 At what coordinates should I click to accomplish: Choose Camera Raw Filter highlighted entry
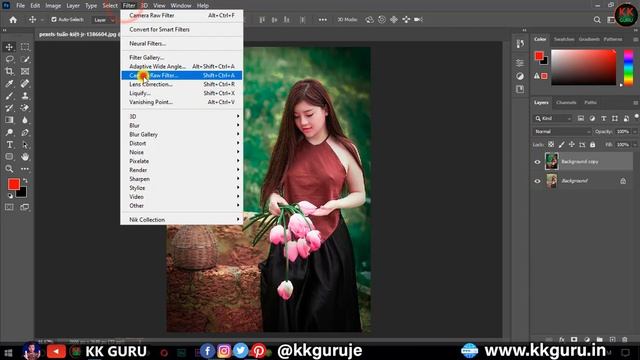tap(182, 75)
